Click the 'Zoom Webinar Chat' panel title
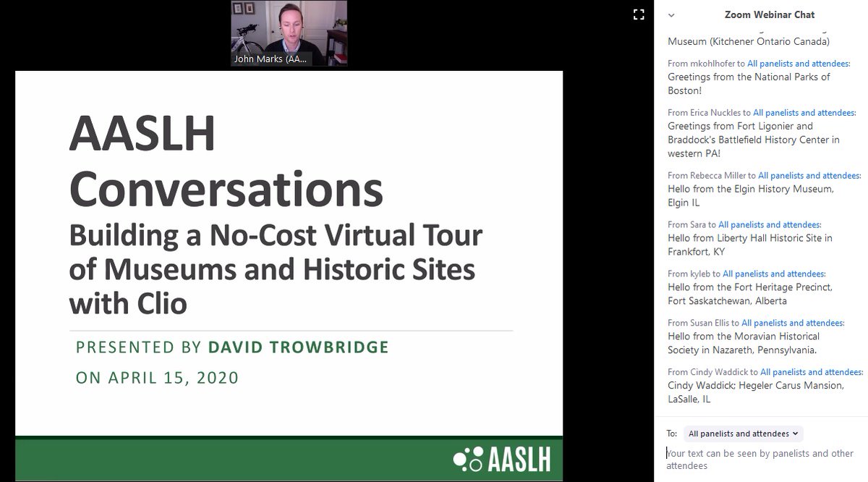Viewport: 868px width, 482px height. pos(770,14)
